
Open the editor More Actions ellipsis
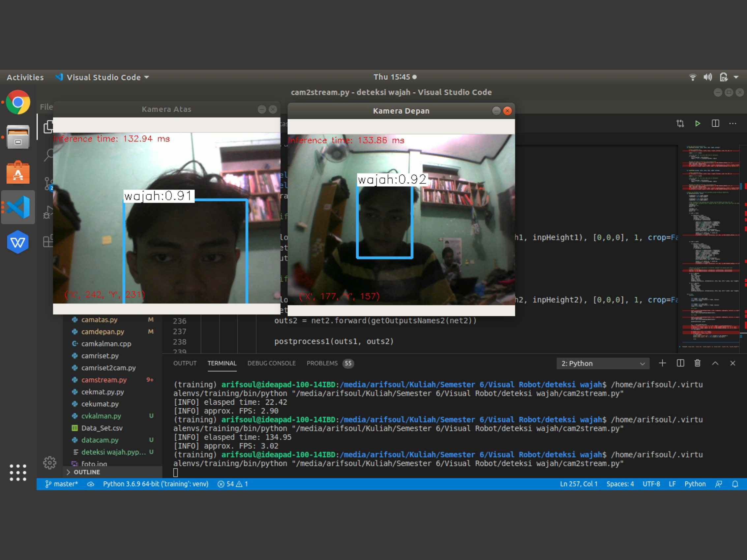pos(732,124)
